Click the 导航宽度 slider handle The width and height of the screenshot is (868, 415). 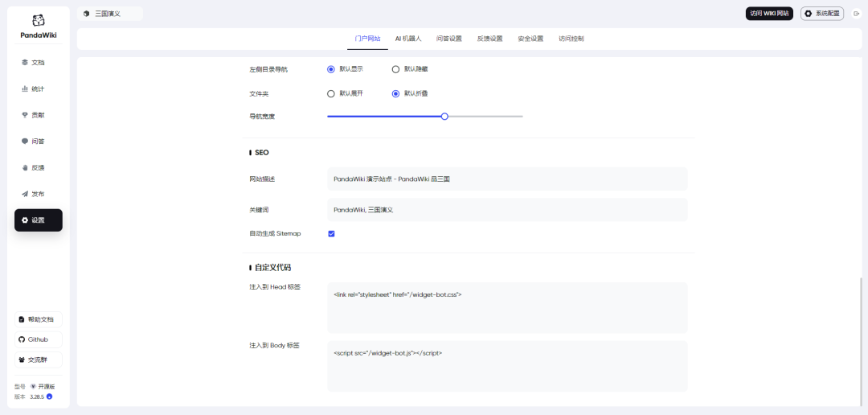tap(444, 117)
